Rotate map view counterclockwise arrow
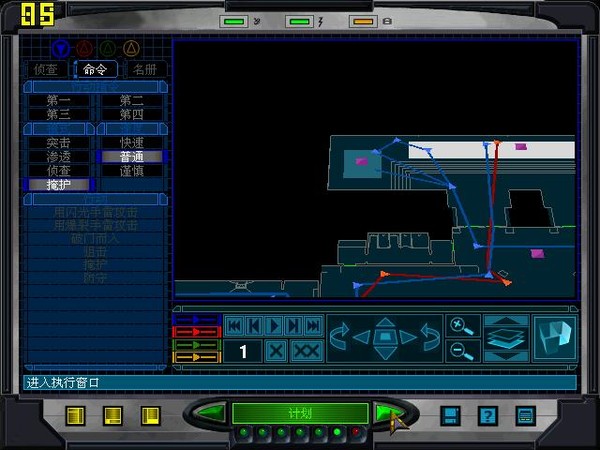 [341, 337]
